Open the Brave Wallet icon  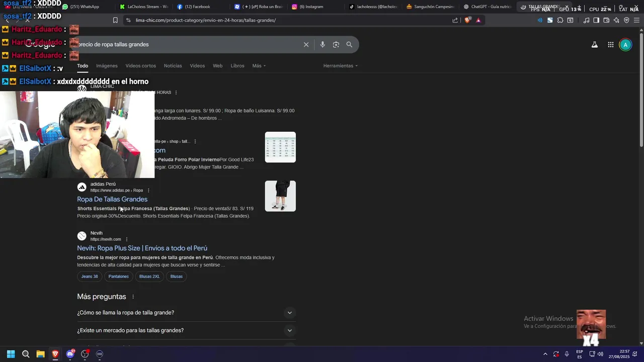click(x=606, y=20)
